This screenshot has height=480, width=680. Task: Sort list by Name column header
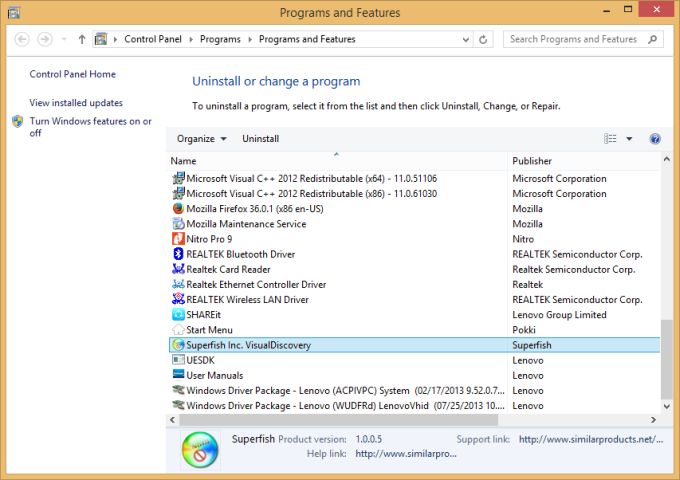tap(337, 161)
